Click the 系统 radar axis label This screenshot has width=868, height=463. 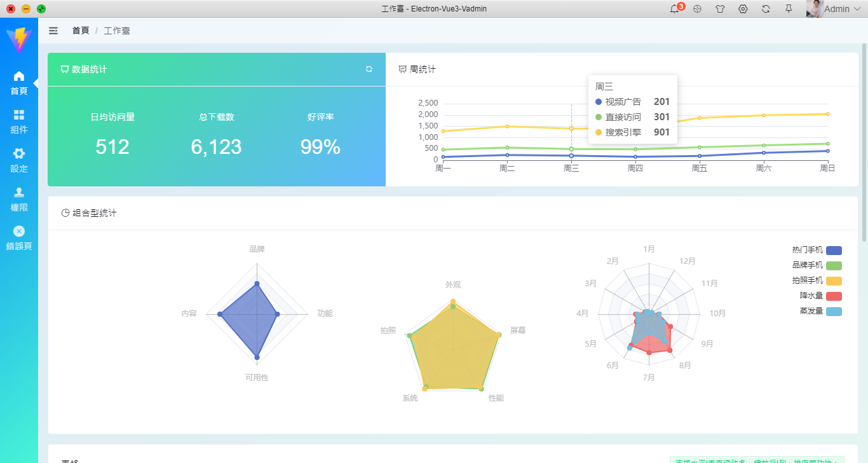[x=410, y=398]
